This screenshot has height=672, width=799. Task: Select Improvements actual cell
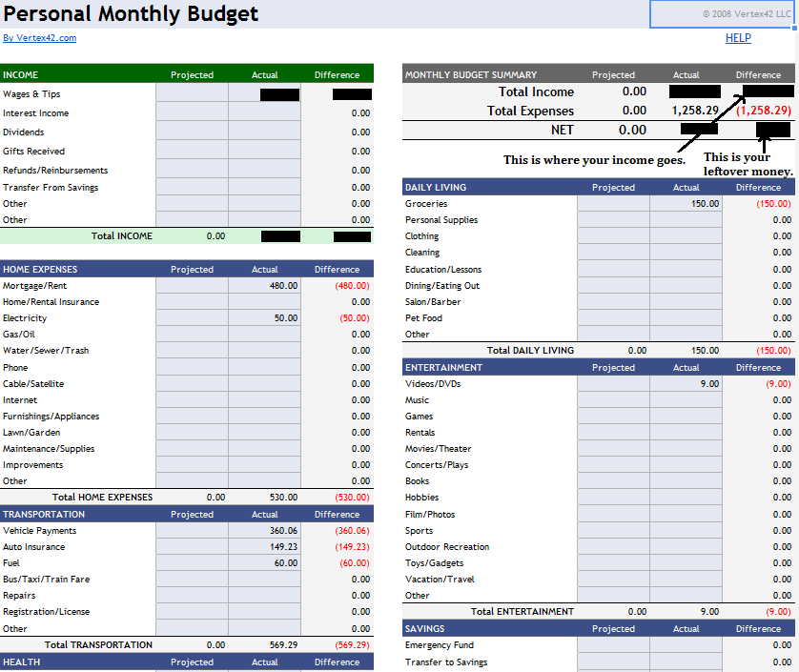point(264,465)
